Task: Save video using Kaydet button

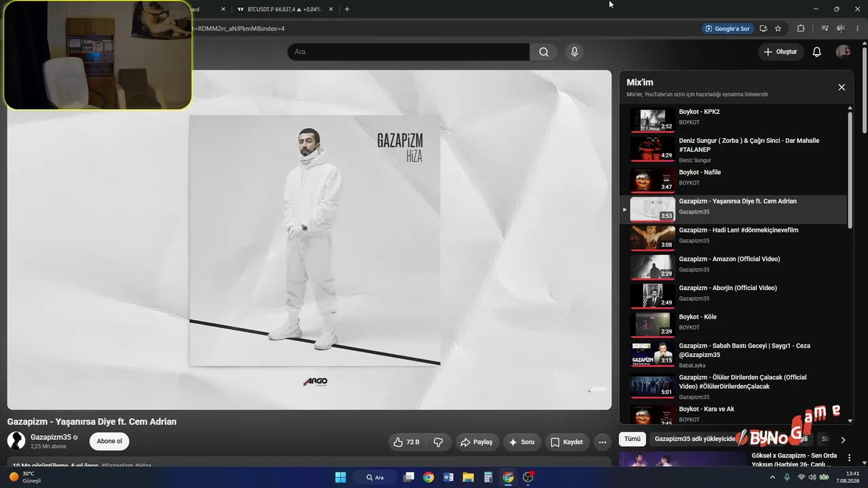Action: [x=567, y=442]
